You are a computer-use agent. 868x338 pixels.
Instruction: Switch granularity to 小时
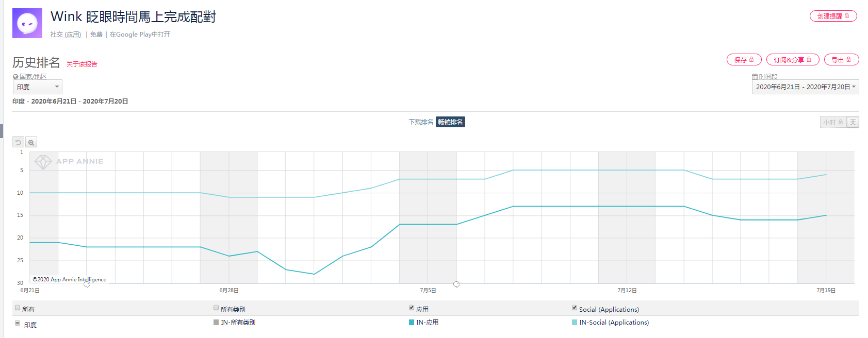(833, 122)
